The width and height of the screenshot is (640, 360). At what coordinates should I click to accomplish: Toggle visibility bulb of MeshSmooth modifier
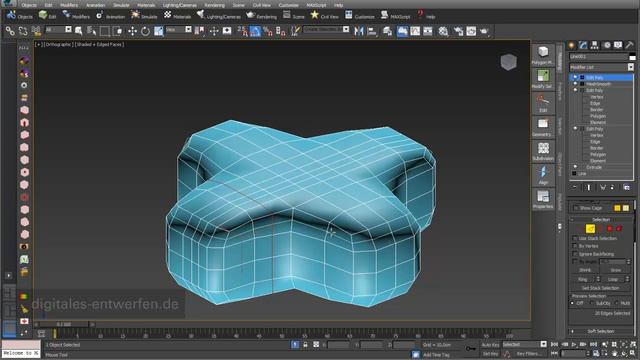coord(576,84)
